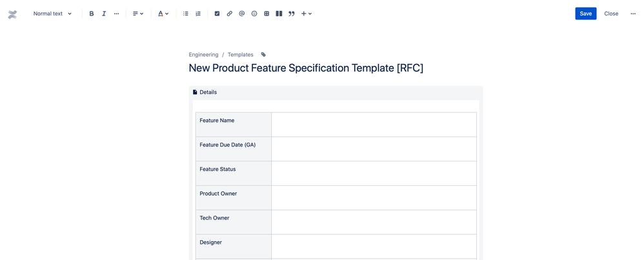The image size is (644, 260).
Task: Select the Details macro header
Action: 336,92
